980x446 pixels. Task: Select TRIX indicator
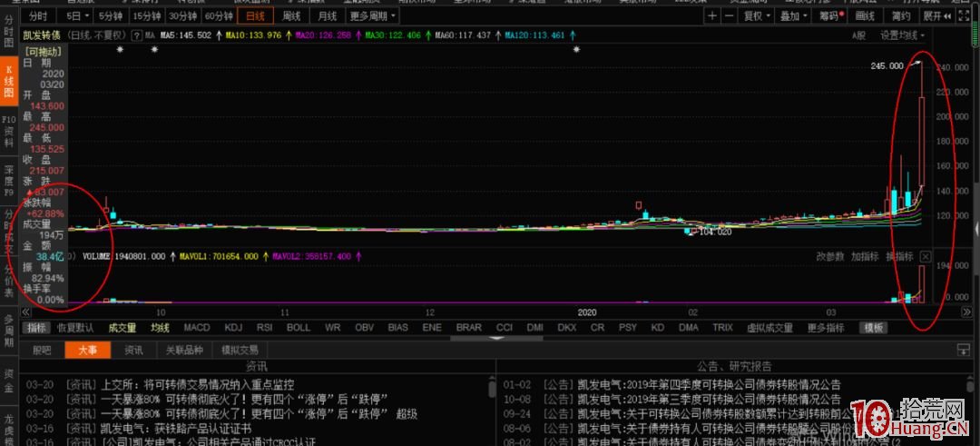[722, 328]
